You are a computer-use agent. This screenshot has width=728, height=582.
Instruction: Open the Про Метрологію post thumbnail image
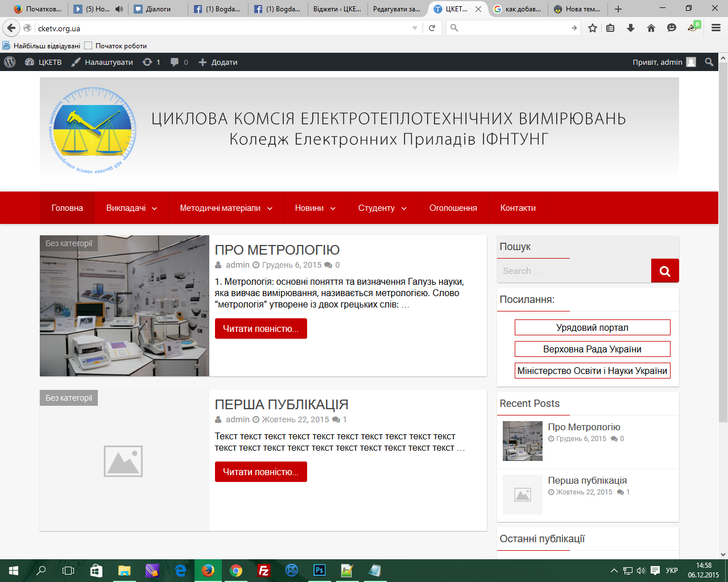click(x=125, y=306)
